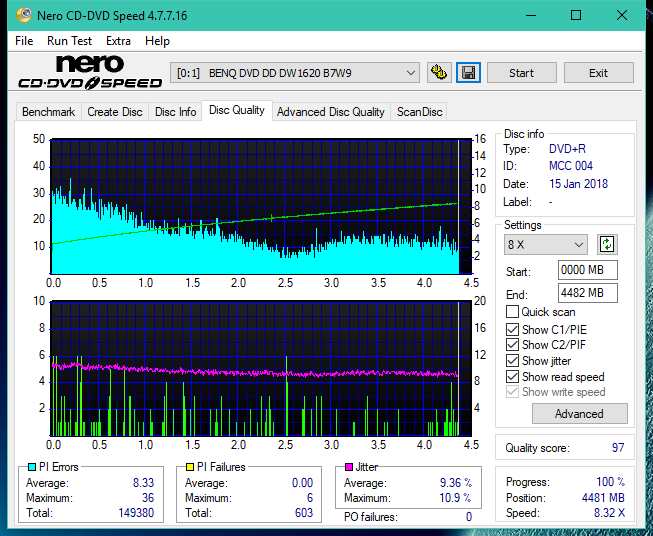
Task: Switch to the Benchmark tab
Action: [x=49, y=112]
